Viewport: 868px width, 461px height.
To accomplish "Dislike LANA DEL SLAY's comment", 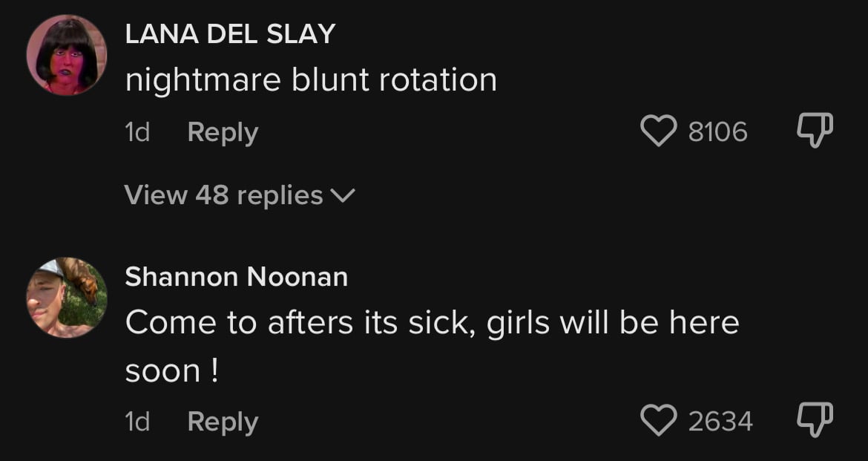I will coord(815,131).
